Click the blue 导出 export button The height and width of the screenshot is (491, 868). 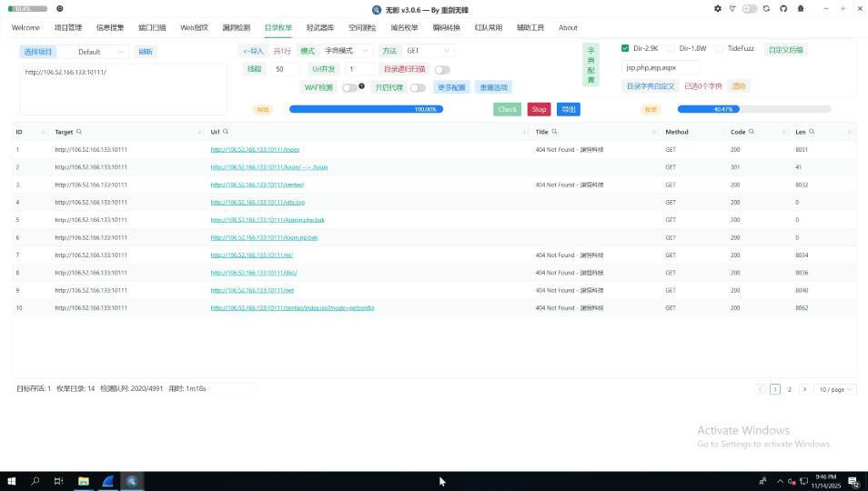point(569,109)
